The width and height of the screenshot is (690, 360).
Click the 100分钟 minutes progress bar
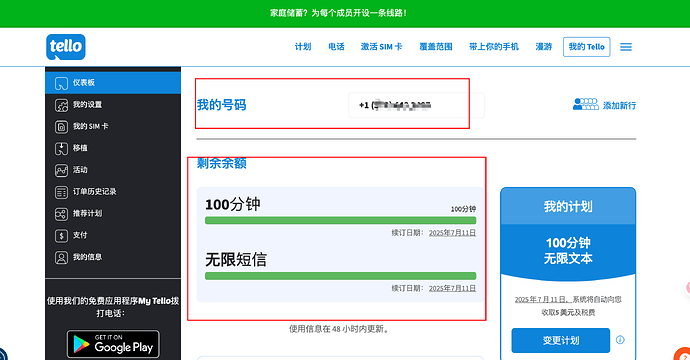click(x=340, y=220)
